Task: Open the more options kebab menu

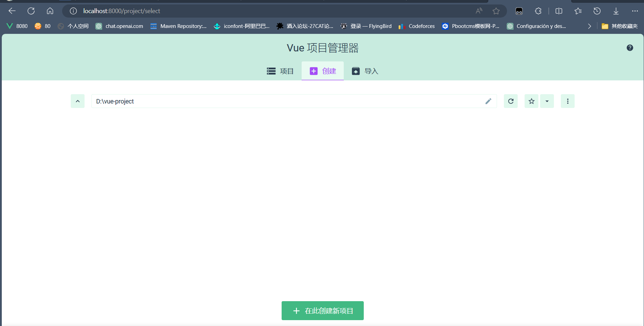Action: point(567,101)
